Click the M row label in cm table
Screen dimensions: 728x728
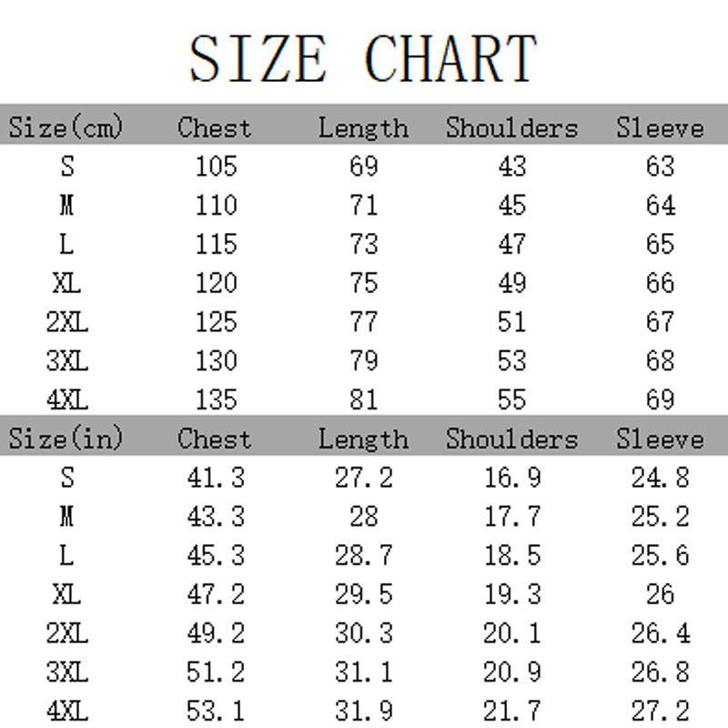coord(66,206)
